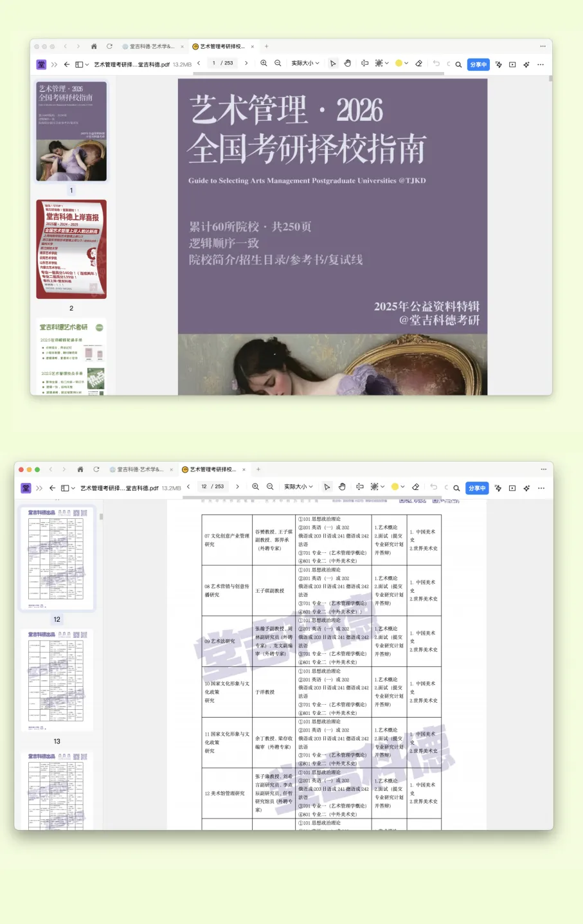Click blue 分享中 button in page-12 window
The height and width of the screenshot is (924, 583).
(x=477, y=488)
